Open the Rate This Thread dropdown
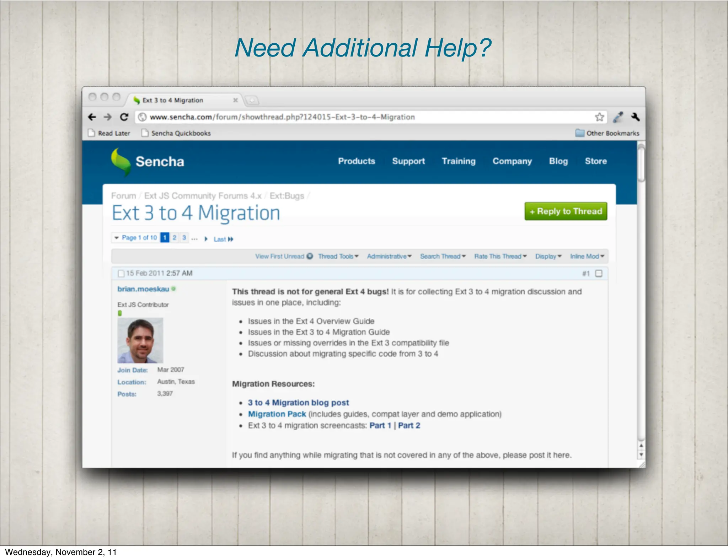The width and height of the screenshot is (728, 560). pyautogui.click(x=500, y=256)
